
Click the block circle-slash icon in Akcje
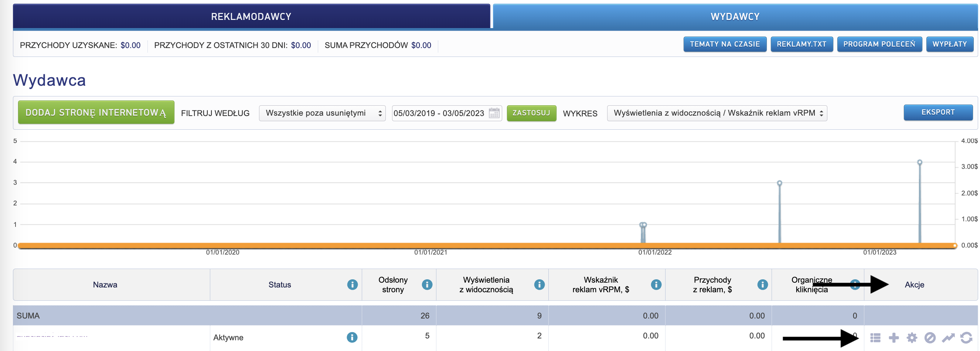pyautogui.click(x=930, y=337)
